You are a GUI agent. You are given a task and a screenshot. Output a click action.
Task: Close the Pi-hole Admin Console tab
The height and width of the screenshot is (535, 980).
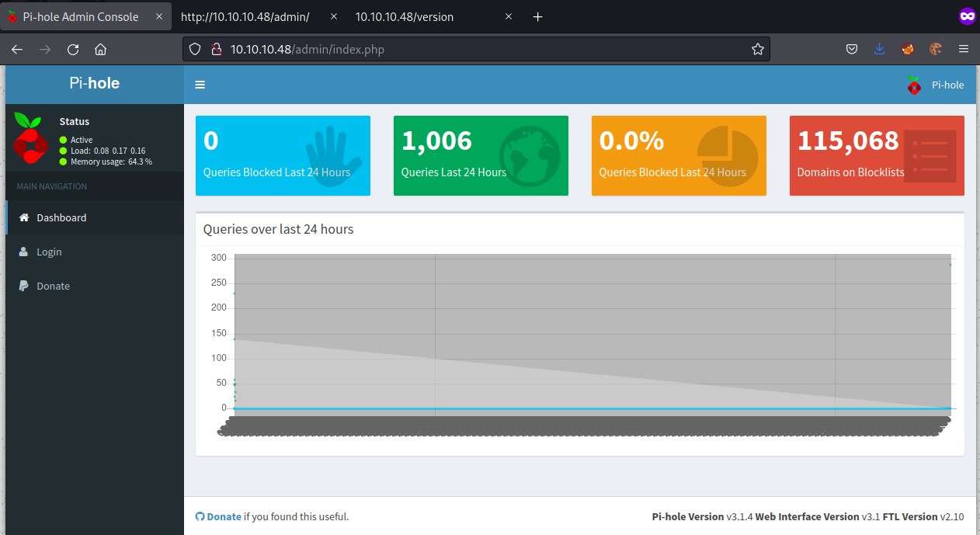pyautogui.click(x=159, y=16)
